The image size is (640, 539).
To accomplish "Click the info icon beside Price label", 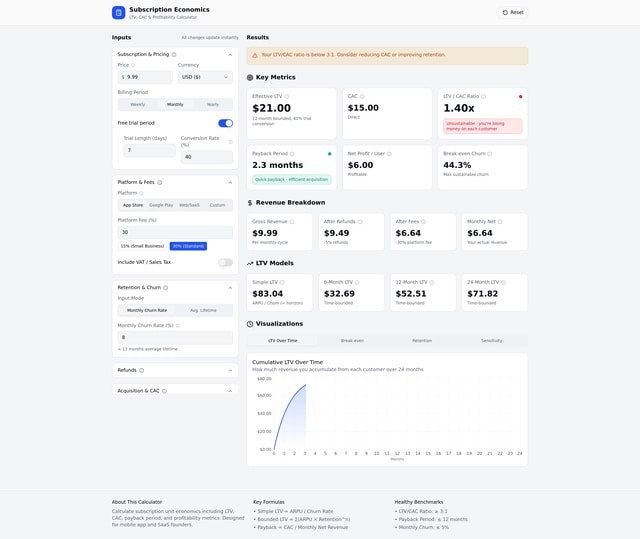I will [x=133, y=65].
